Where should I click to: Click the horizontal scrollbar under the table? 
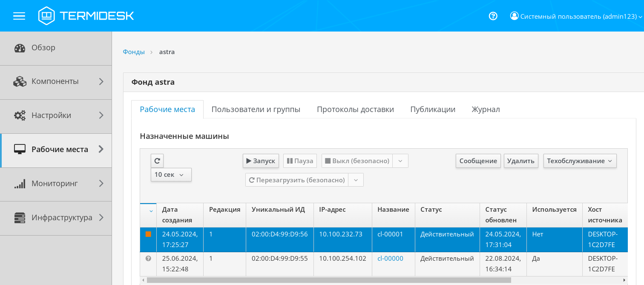[x=328, y=280]
